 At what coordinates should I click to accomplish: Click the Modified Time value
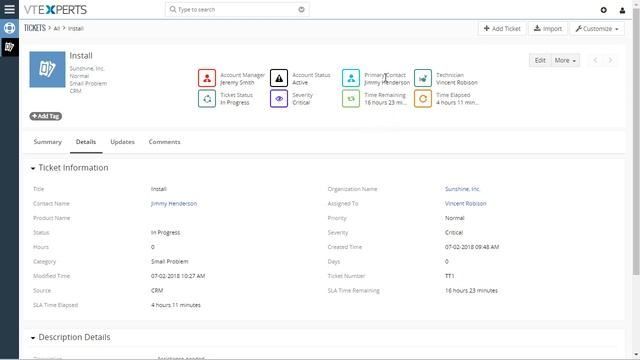[178, 276]
